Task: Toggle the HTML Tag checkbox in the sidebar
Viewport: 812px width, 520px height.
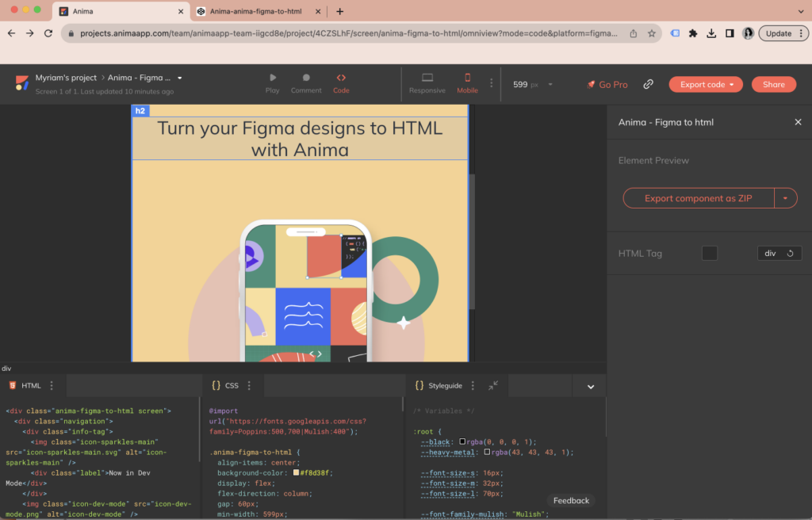Action: point(710,253)
